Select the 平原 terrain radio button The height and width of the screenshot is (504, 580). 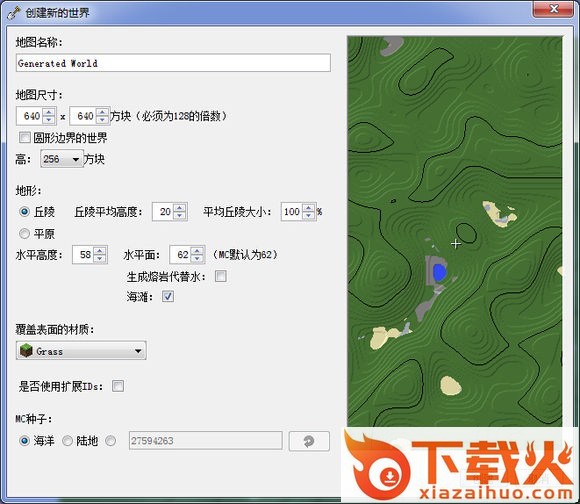coord(24,233)
